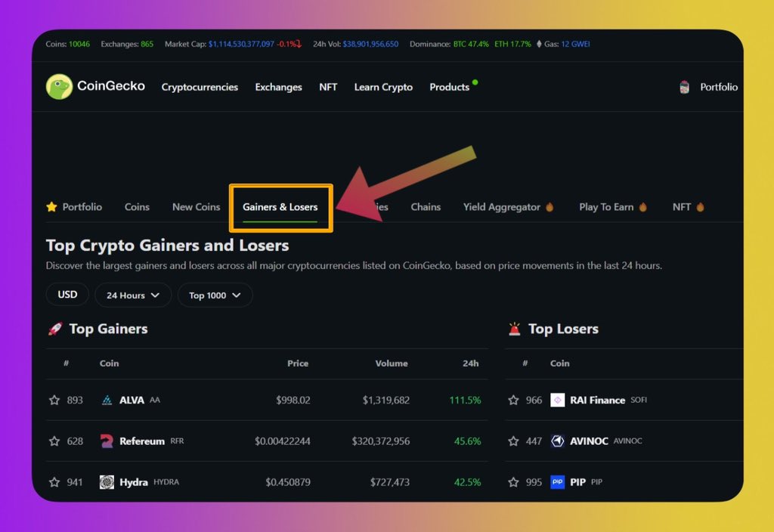Viewport: 774px width, 532px height.
Task: Click 24h Vol value $38,901,956,650
Action: point(370,44)
